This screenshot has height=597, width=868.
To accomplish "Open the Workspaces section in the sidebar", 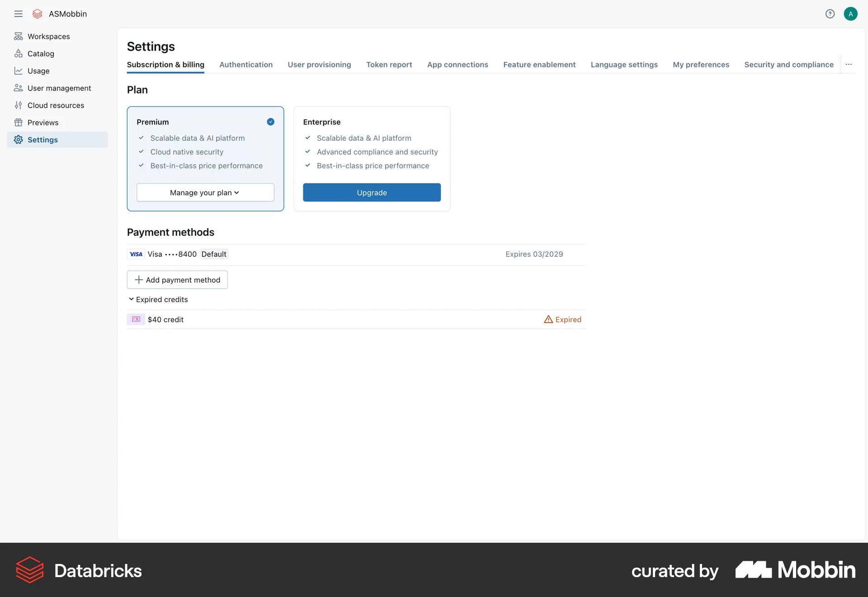I will 48,36.
